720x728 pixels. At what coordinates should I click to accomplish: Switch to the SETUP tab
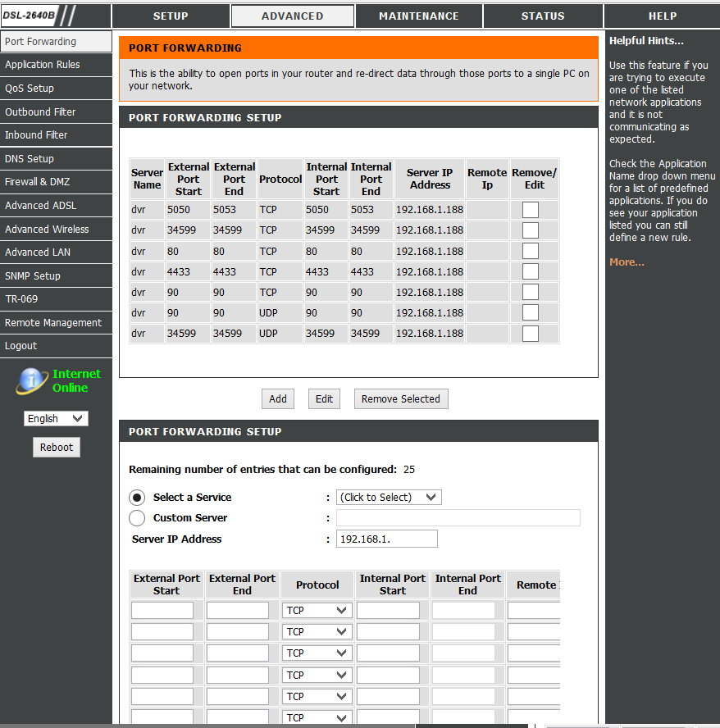(171, 16)
